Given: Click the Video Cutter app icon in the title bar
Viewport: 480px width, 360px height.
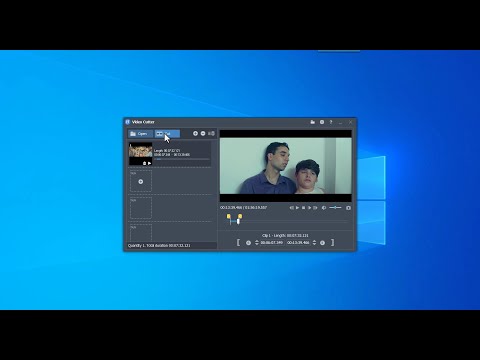Looking at the screenshot, I should (x=127, y=122).
